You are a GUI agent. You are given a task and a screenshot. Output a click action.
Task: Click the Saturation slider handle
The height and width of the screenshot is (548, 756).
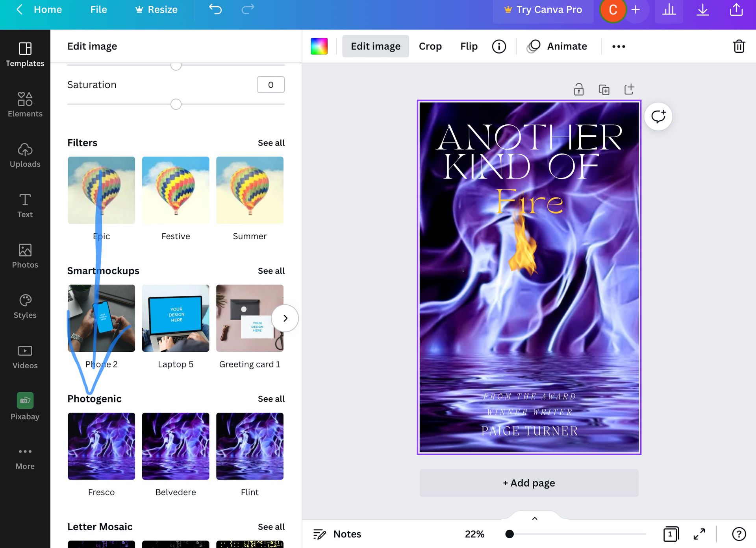(176, 104)
